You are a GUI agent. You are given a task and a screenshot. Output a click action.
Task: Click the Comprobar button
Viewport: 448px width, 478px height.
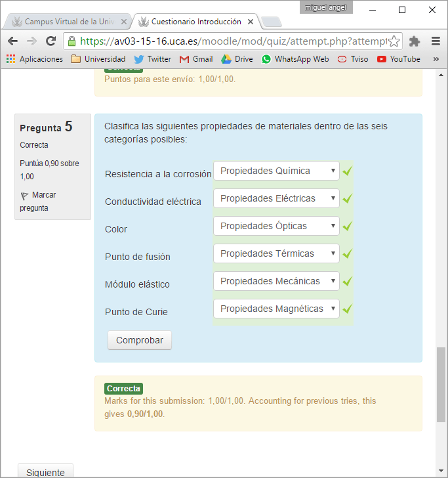[x=140, y=340]
